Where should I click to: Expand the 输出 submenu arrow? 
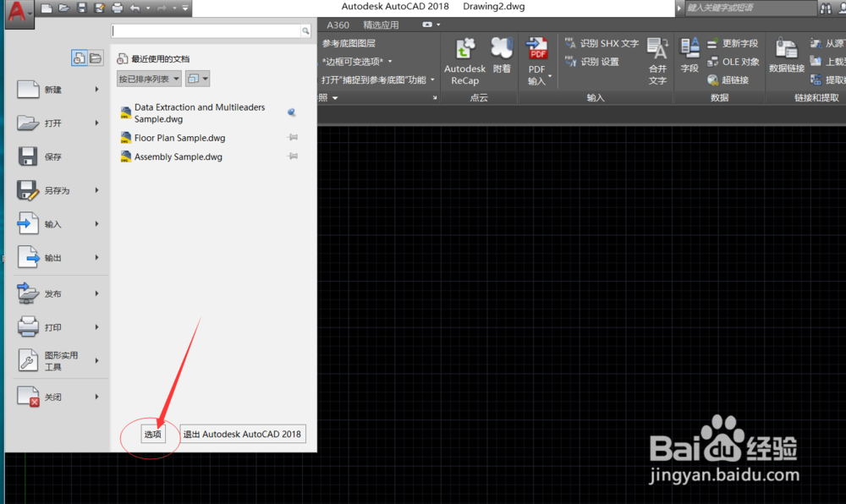point(97,258)
